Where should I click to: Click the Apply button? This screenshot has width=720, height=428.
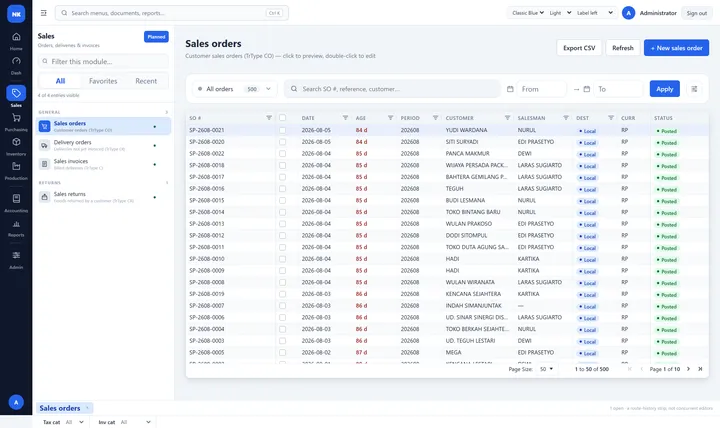[664, 89]
